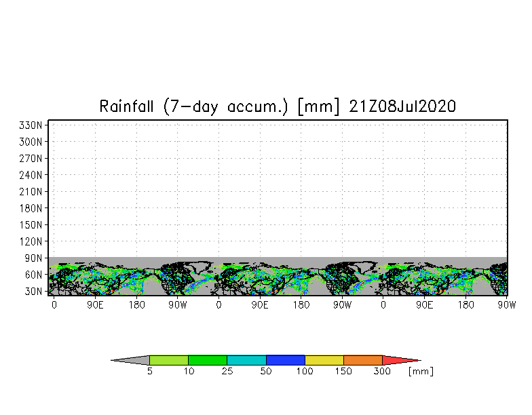Select the 330N label on the vertical axis
532x415 pixels.
click(33, 125)
